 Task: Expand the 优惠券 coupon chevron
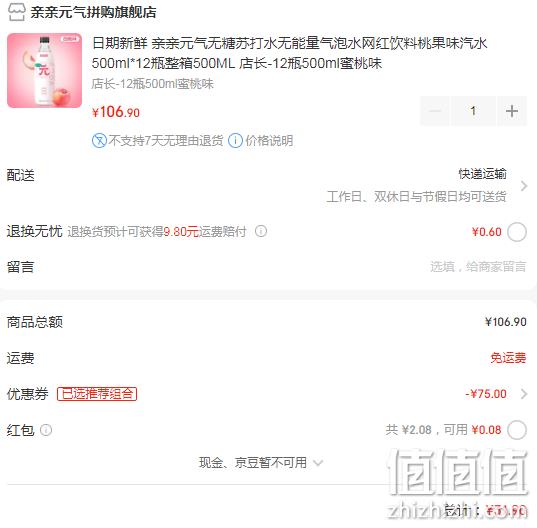click(x=523, y=394)
